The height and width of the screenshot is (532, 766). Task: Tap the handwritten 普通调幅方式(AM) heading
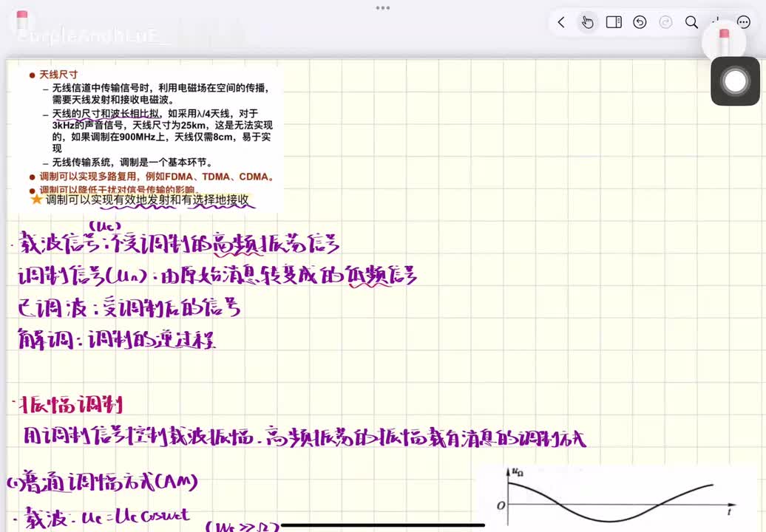(103, 482)
